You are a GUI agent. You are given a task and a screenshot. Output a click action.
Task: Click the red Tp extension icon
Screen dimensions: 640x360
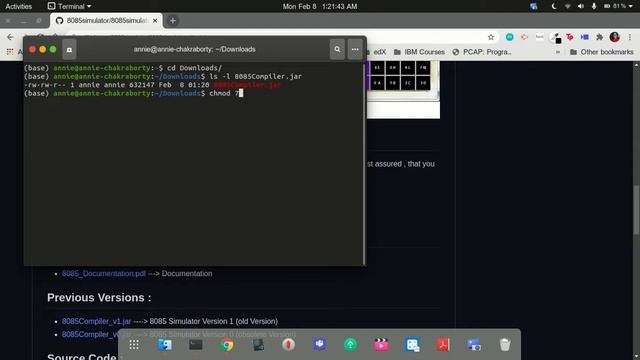point(570,37)
